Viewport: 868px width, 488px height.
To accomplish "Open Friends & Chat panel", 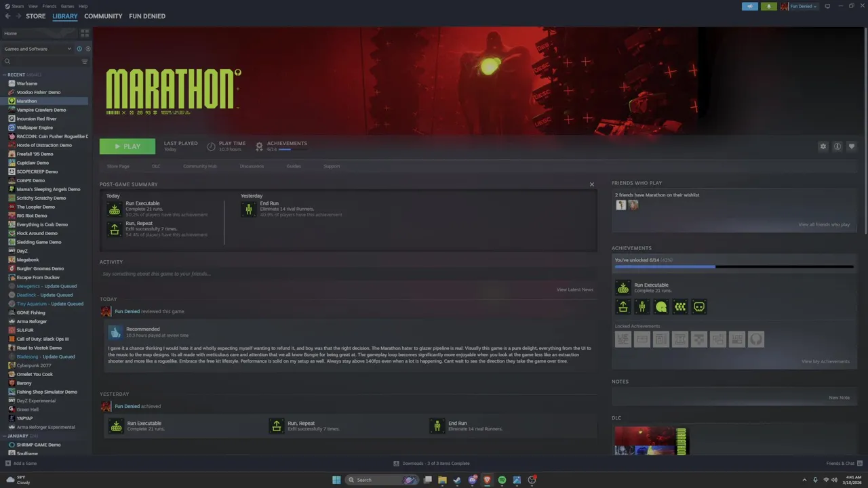I will click(843, 464).
